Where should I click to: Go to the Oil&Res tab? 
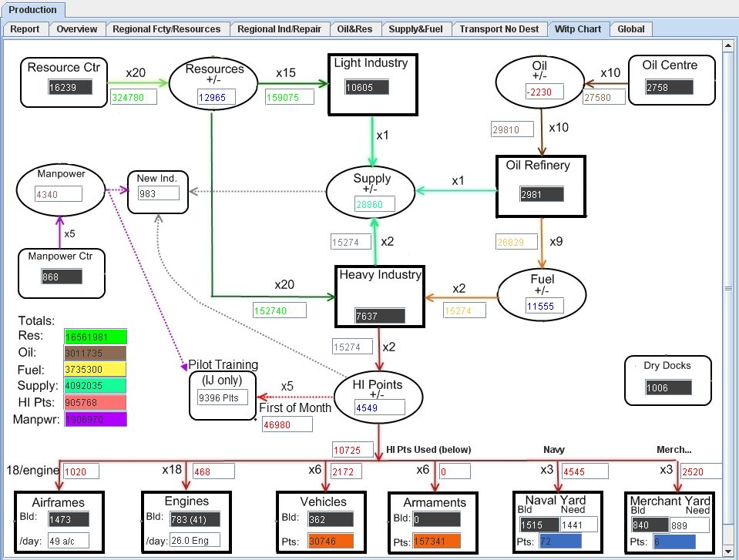coord(354,29)
